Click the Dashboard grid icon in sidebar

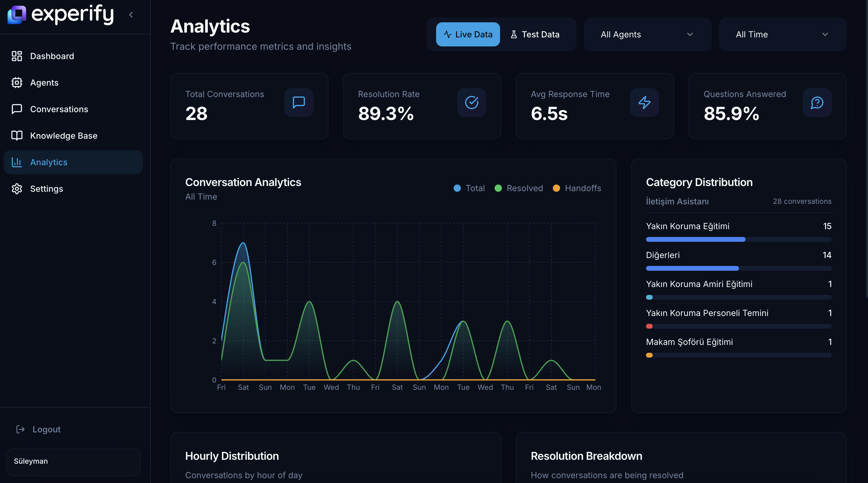17,56
